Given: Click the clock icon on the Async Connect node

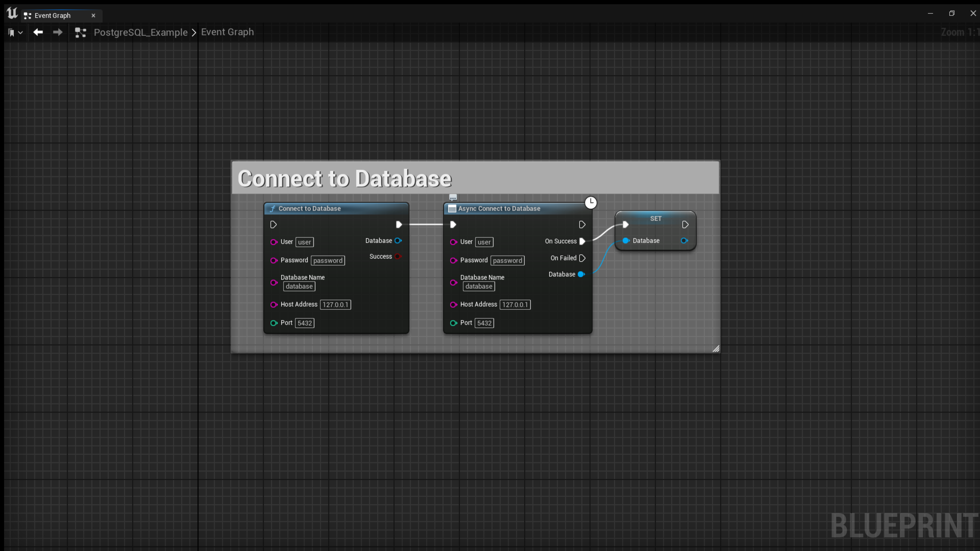Looking at the screenshot, I should (x=591, y=203).
